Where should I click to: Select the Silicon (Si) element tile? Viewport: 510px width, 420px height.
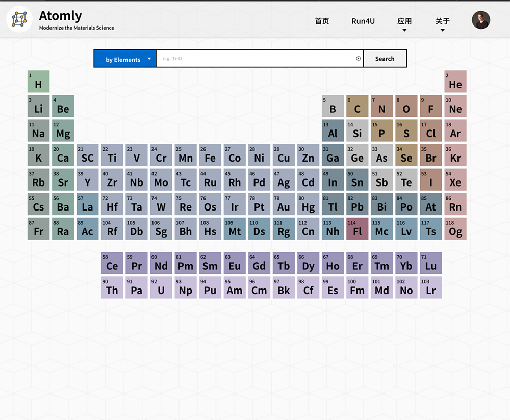pos(357,130)
